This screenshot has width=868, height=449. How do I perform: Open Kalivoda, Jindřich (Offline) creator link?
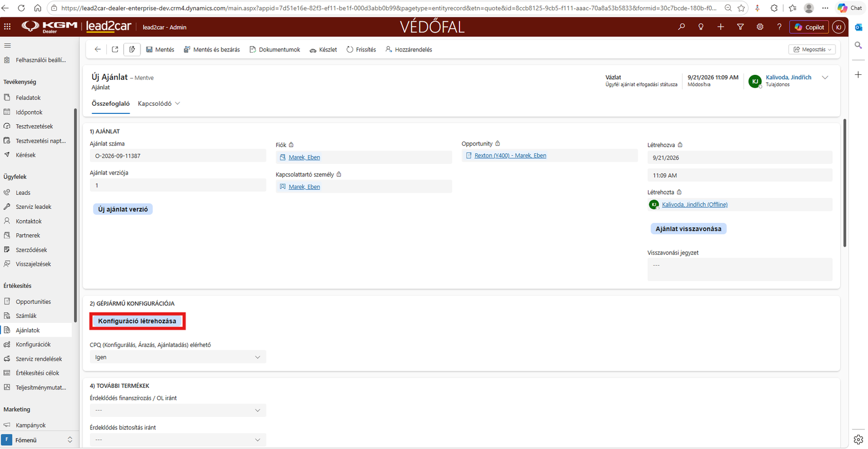[x=694, y=204]
